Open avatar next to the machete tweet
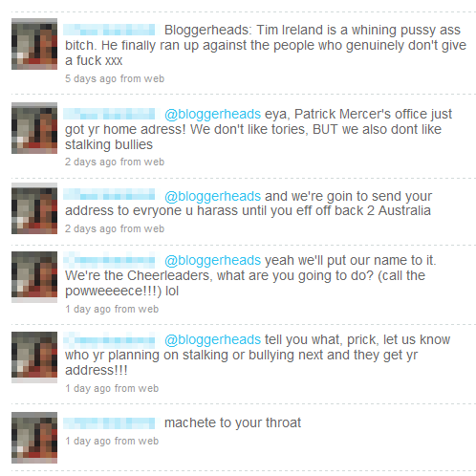The width and height of the screenshot is (476, 476). (x=34, y=438)
